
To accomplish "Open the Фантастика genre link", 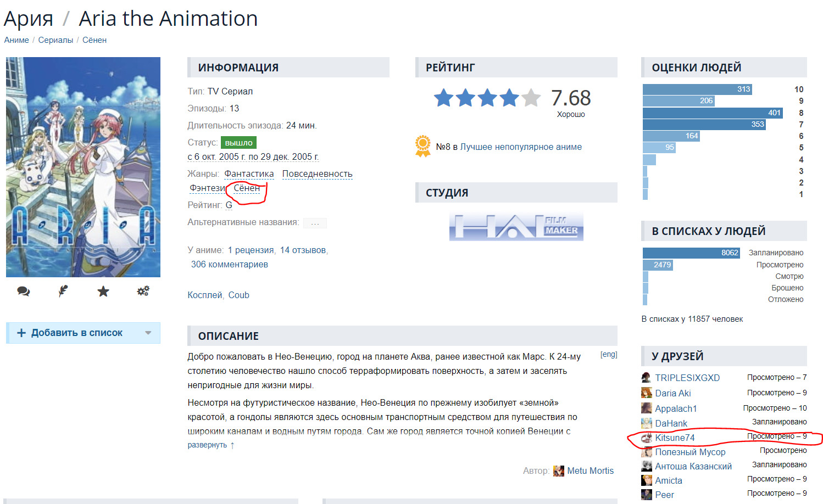I will (x=249, y=174).
